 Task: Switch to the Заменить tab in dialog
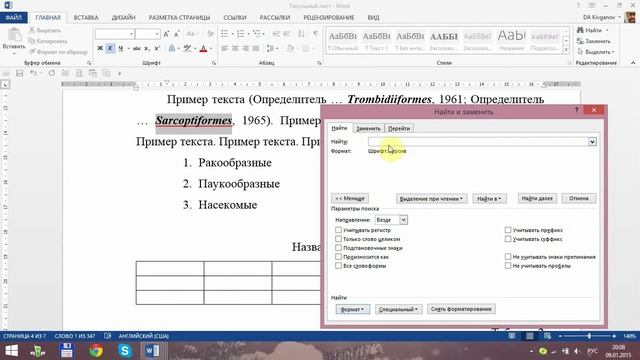[x=368, y=128]
